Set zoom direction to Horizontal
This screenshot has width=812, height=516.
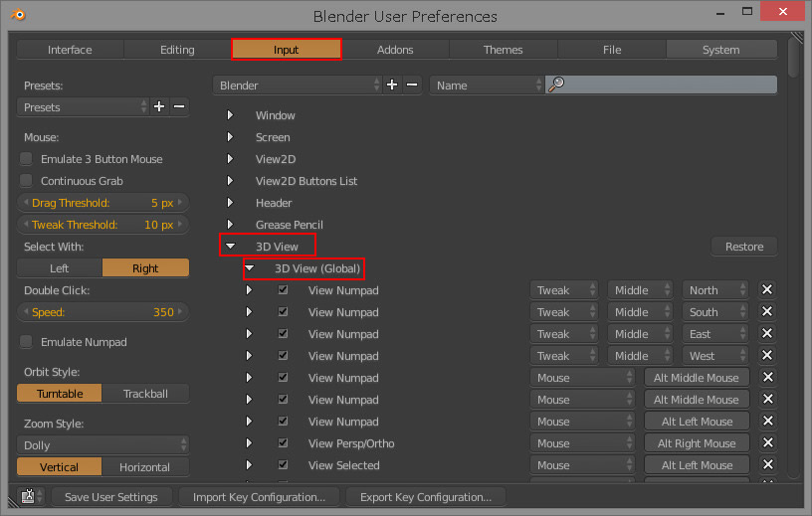tap(145, 467)
